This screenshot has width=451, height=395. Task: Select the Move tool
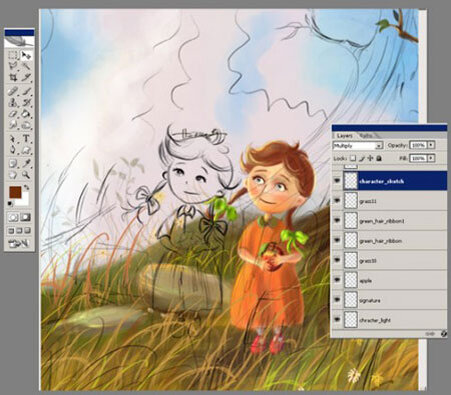25,56
